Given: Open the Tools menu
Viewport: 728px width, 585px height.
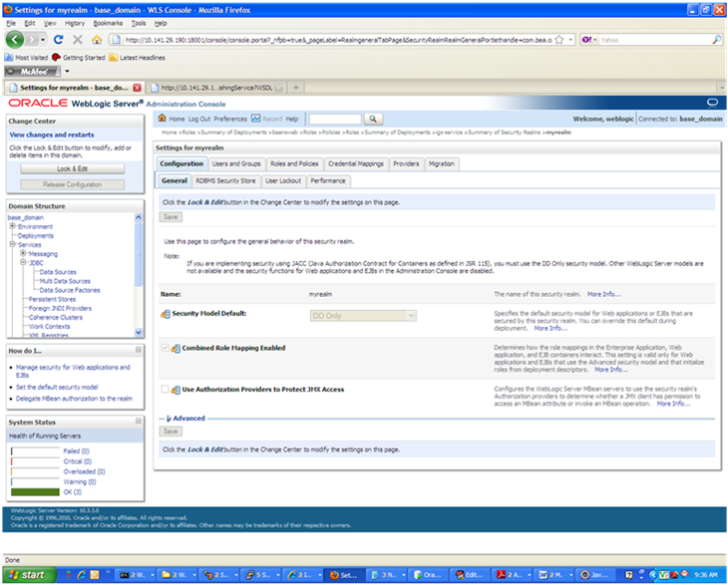Looking at the screenshot, I should click(x=139, y=23).
